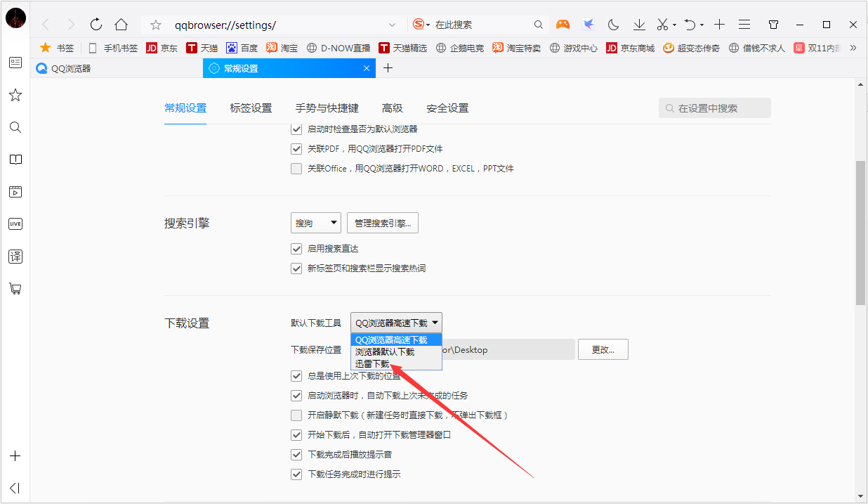868x504 pixels.
Task: Enable 开启静默下载 checkbox
Action: (x=296, y=415)
